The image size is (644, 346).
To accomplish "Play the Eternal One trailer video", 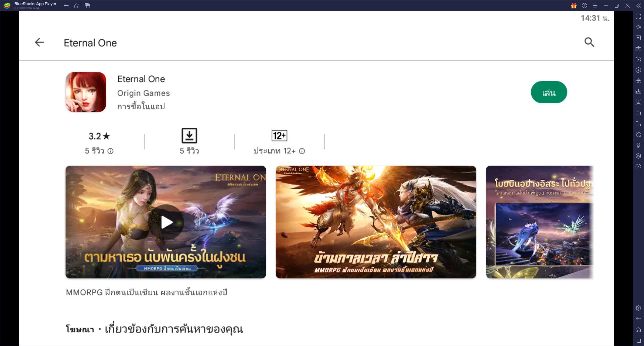I will (166, 222).
